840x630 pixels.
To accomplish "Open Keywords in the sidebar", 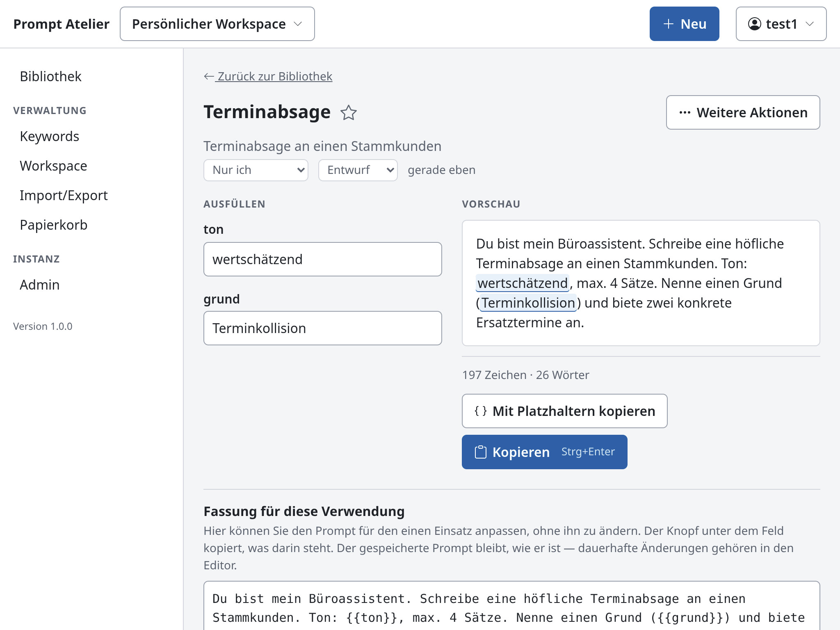I will (x=49, y=136).
